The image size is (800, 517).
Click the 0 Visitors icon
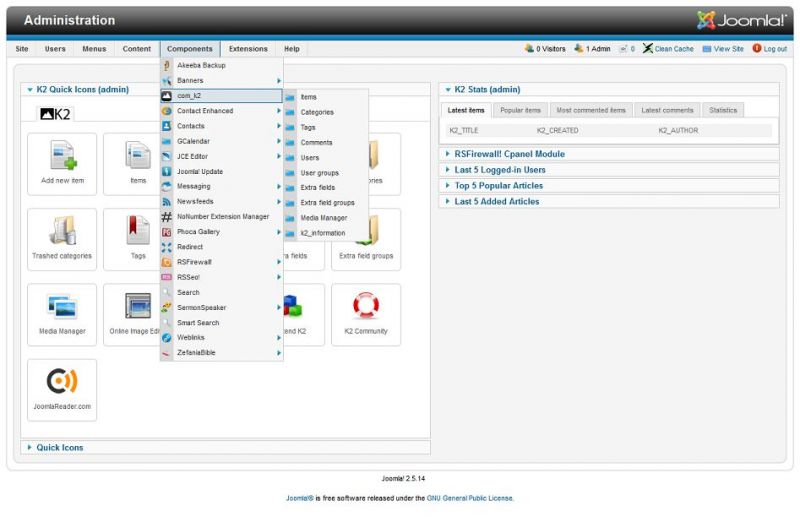(x=529, y=48)
